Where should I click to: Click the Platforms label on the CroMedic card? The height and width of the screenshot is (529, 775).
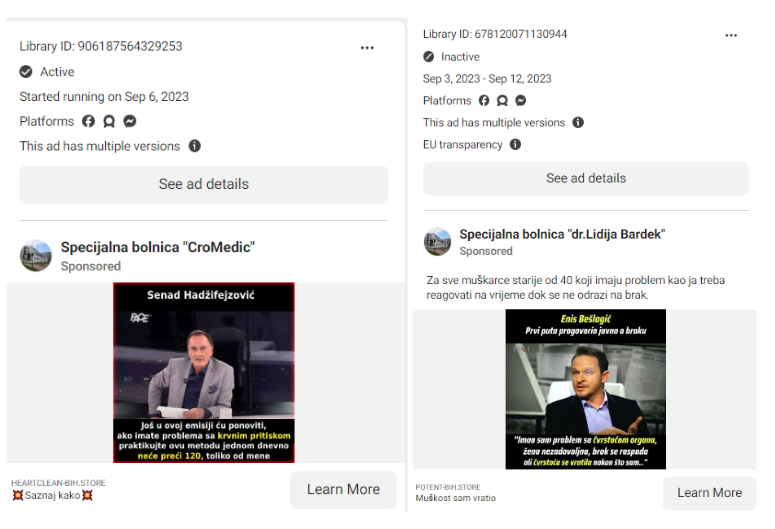46,122
